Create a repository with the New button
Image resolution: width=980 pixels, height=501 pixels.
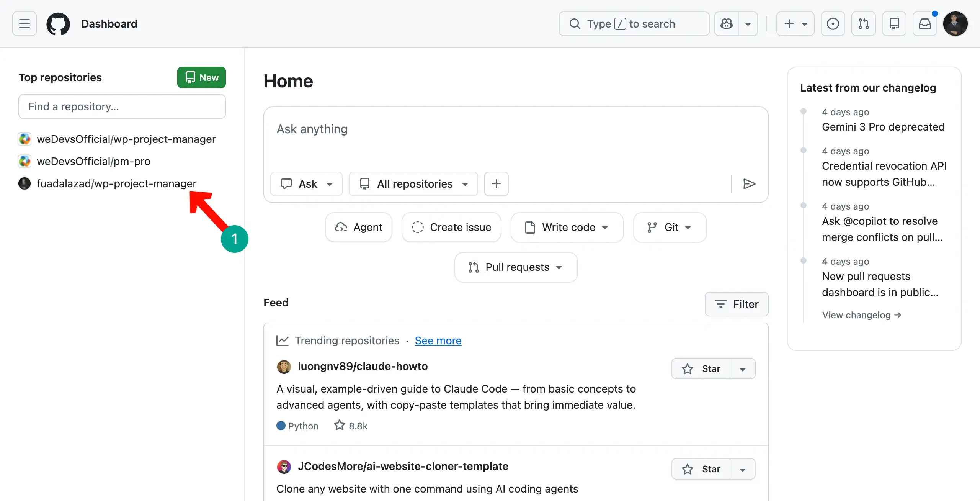coord(201,77)
